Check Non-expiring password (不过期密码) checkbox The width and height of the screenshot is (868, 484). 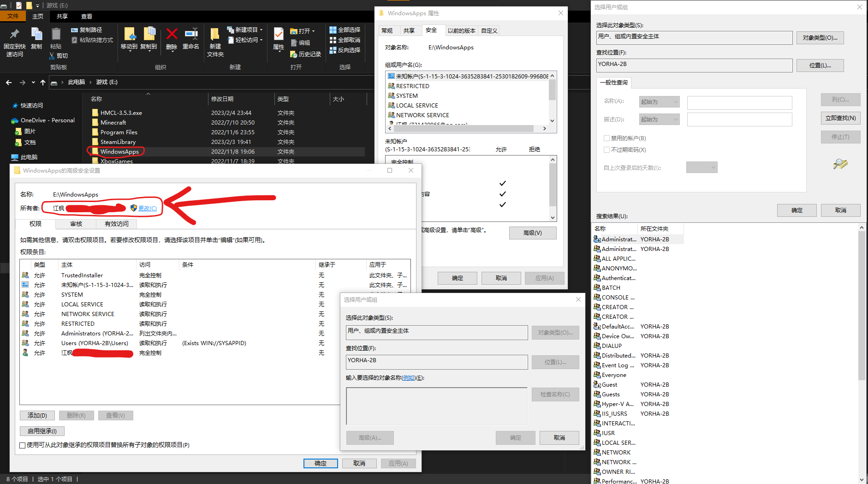(606, 149)
